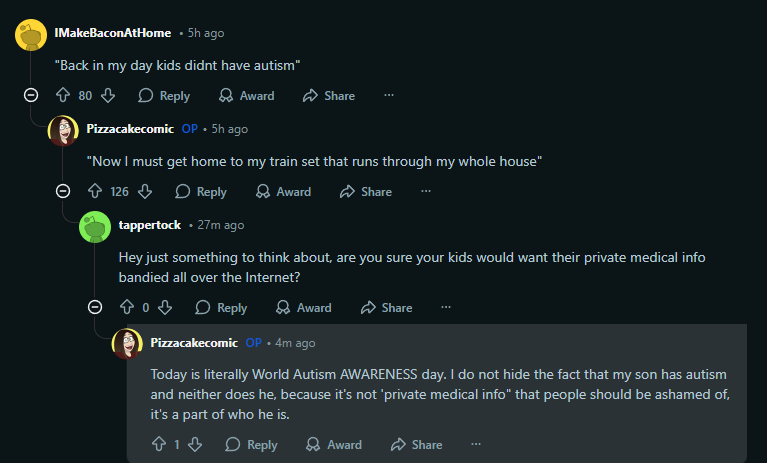
Task: Open more options on the 126-point comment
Action: click(426, 191)
